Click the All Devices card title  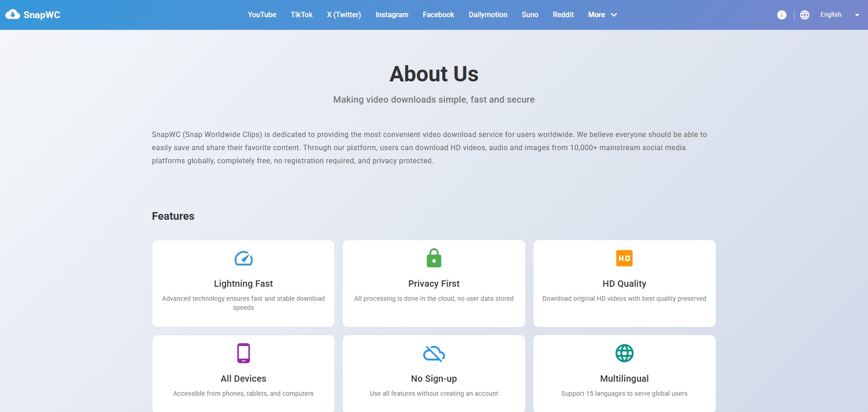243,379
